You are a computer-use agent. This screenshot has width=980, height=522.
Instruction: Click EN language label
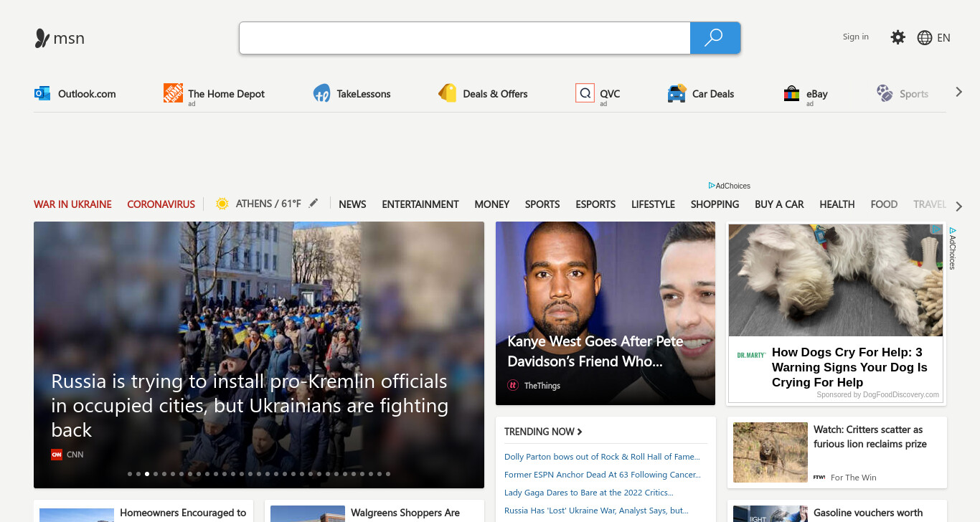[943, 38]
